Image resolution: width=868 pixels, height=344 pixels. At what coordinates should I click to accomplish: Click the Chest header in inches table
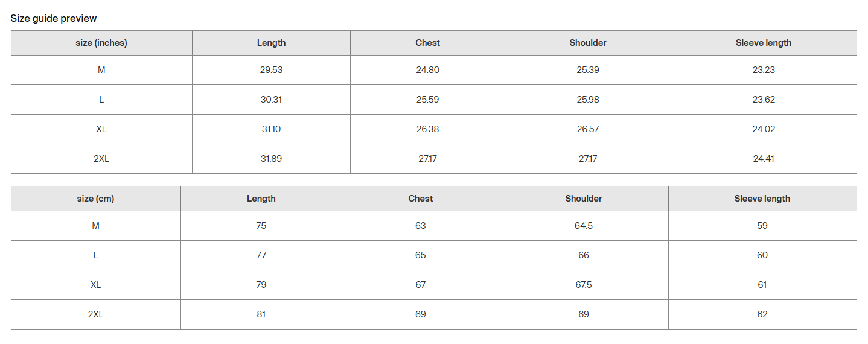pyautogui.click(x=427, y=43)
